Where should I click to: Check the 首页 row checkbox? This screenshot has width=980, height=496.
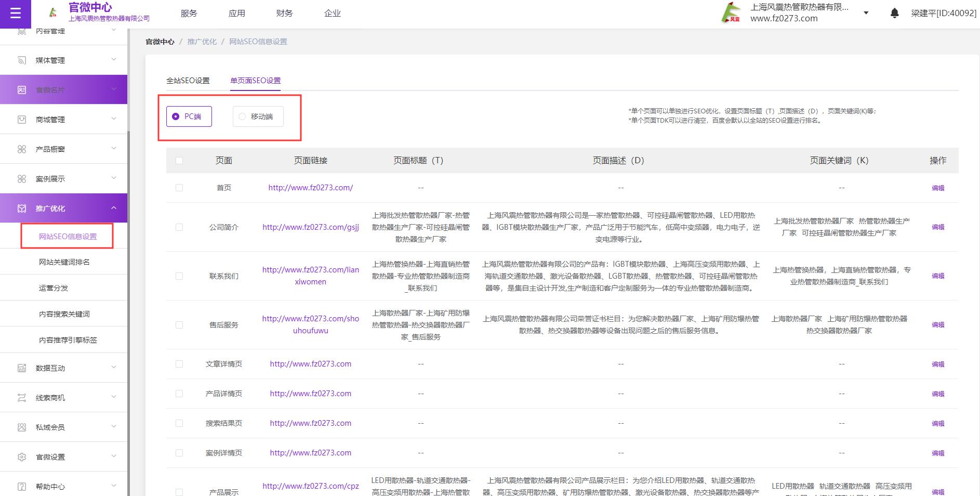point(179,188)
